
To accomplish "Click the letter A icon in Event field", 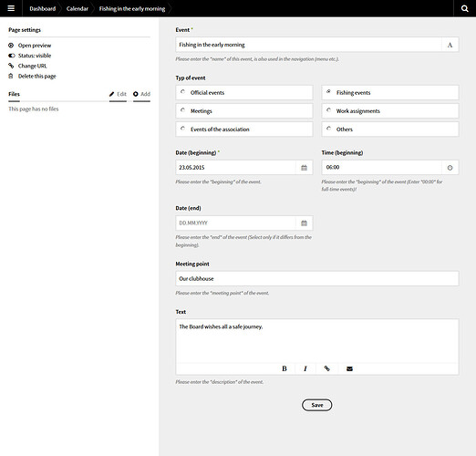I will 450,45.
